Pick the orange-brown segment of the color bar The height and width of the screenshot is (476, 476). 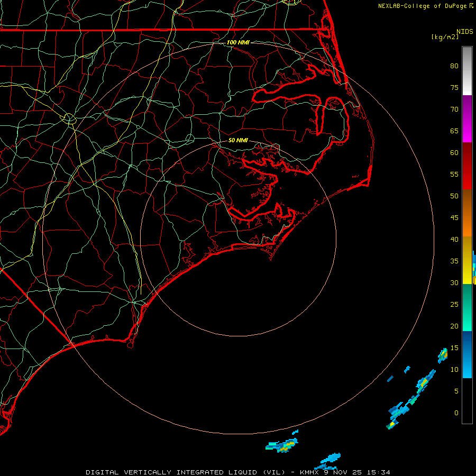click(467, 213)
